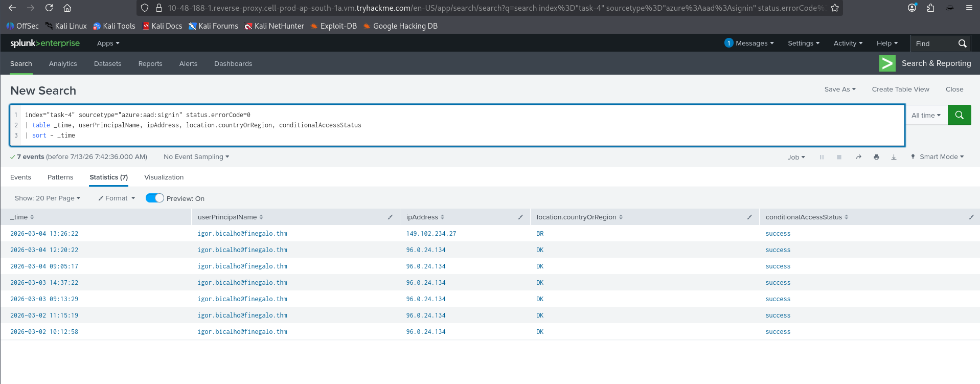Reload the page with refresh icon
Image resolution: width=980 pixels, height=384 pixels.
tap(49, 8)
